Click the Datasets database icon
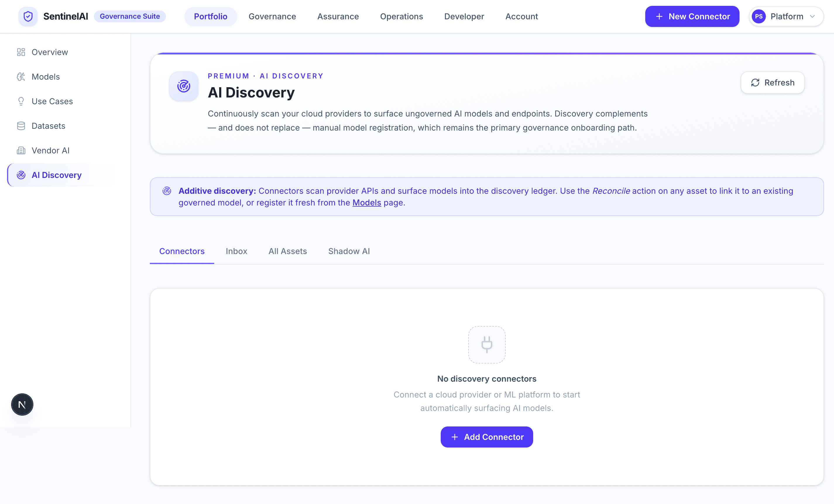834x504 pixels. (21, 126)
